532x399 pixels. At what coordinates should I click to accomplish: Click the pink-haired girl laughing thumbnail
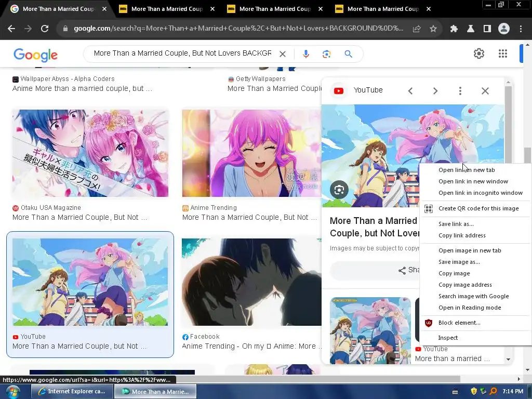pyautogui.click(x=251, y=153)
